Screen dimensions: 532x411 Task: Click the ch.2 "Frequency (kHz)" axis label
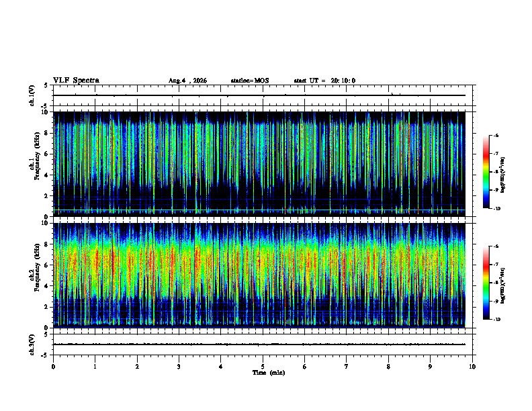point(37,267)
